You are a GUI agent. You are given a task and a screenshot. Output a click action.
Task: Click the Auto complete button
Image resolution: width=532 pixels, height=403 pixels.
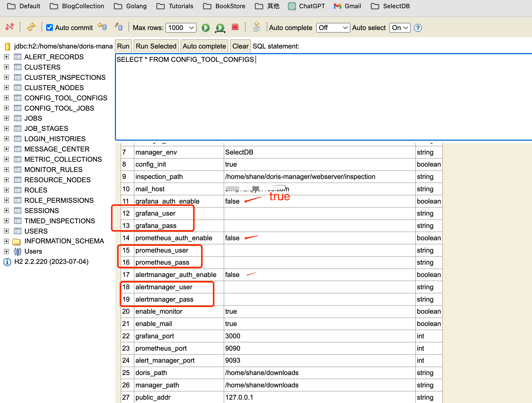tap(204, 46)
